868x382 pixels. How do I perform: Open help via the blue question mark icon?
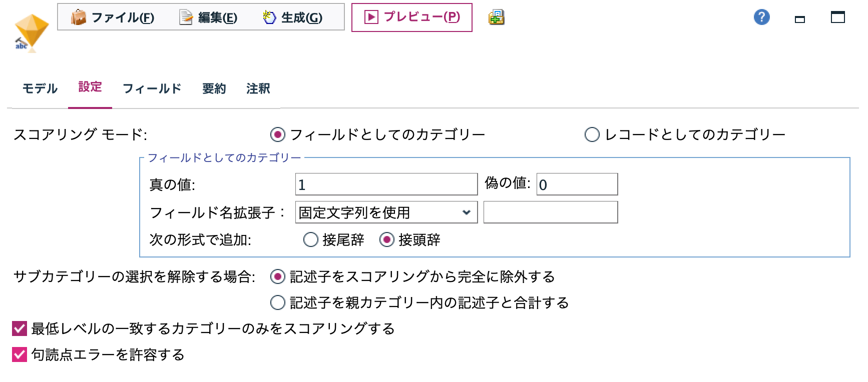pos(761,18)
